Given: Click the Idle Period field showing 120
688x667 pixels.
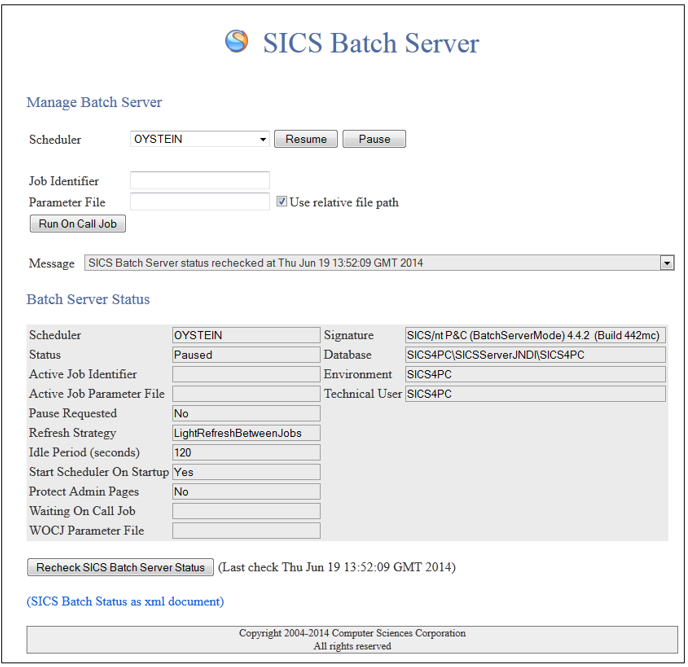Looking at the screenshot, I should click(x=246, y=452).
